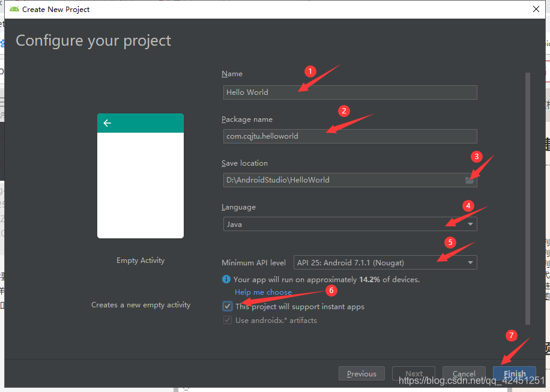Click the 'Package name' label
The width and height of the screenshot is (550, 392).
point(247,119)
